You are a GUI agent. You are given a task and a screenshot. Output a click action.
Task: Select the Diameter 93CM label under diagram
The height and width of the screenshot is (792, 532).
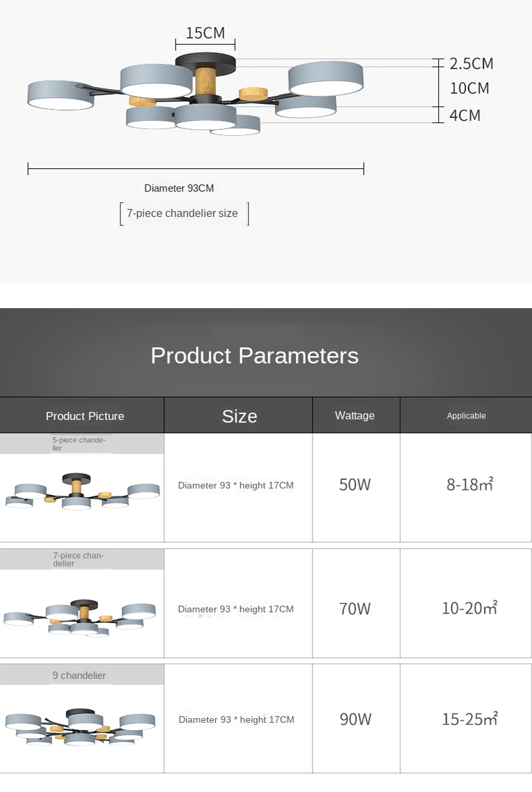[x=179, y=188]
